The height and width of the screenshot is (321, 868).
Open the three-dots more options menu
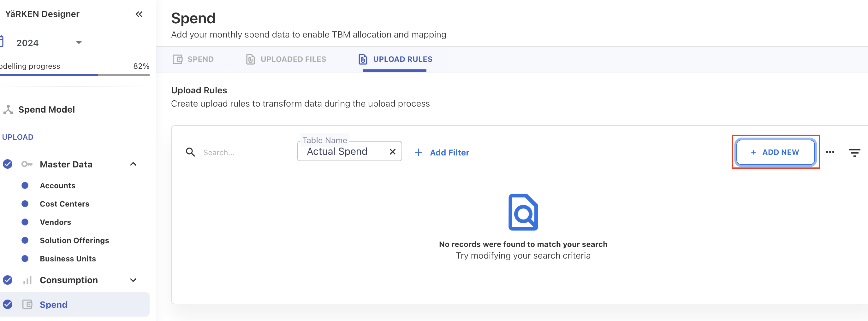(830, 152)
